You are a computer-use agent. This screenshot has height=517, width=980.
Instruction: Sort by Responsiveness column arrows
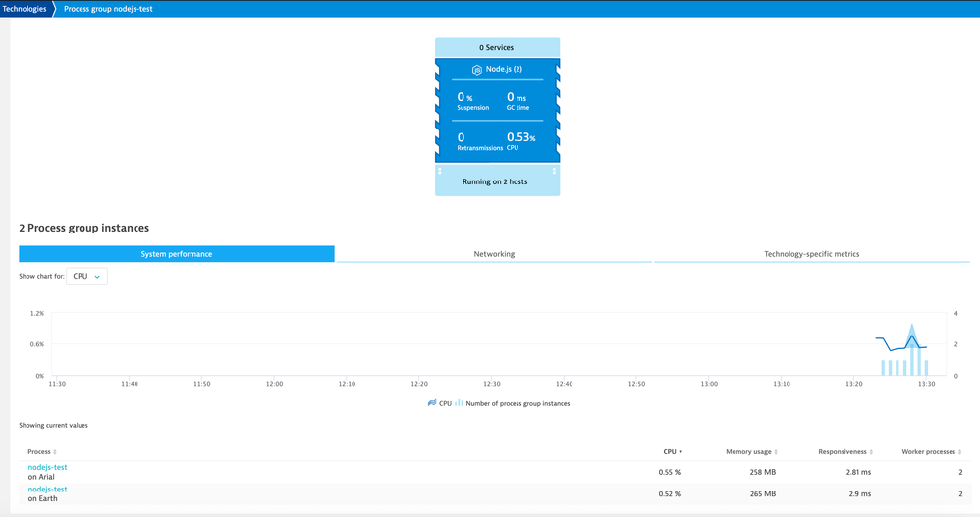[871, 452]
